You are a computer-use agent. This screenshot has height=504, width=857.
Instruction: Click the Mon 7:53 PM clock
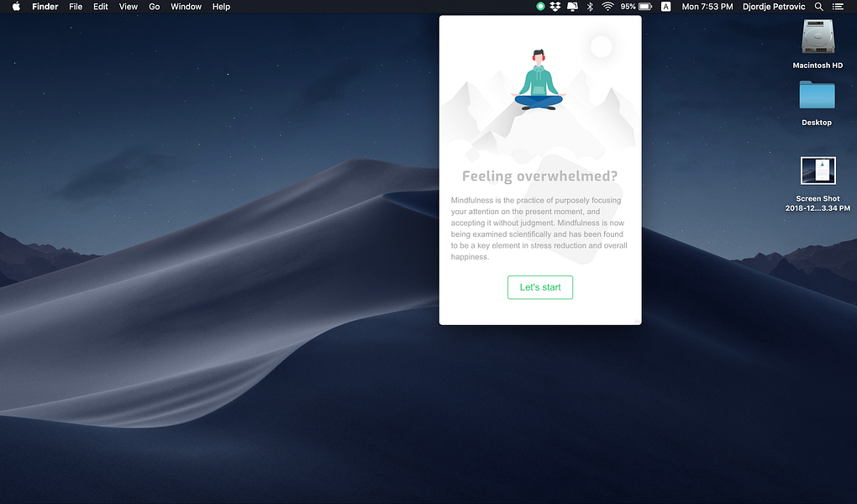(707, 7)
